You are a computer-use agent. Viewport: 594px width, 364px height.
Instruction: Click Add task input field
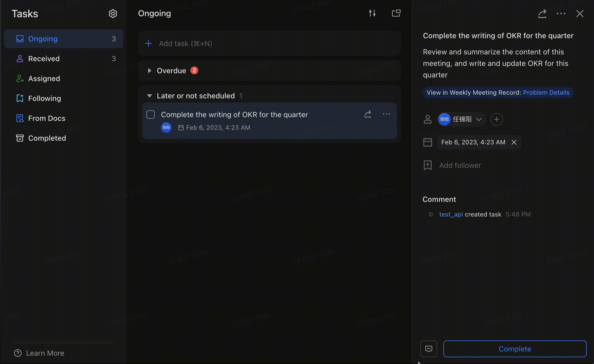(x=270, y=43)
